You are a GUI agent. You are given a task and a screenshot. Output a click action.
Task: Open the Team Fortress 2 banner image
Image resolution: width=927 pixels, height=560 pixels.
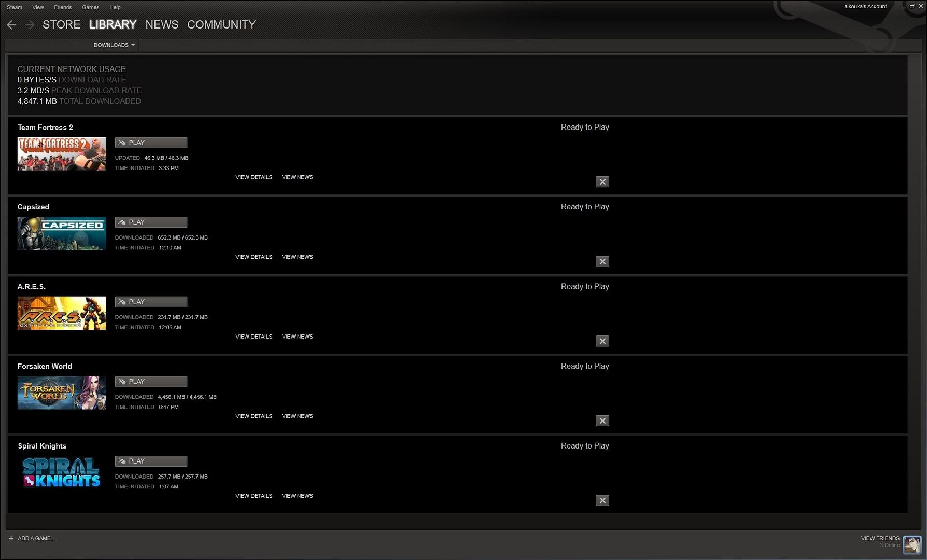pyautogui.click(x=62, y=154)
